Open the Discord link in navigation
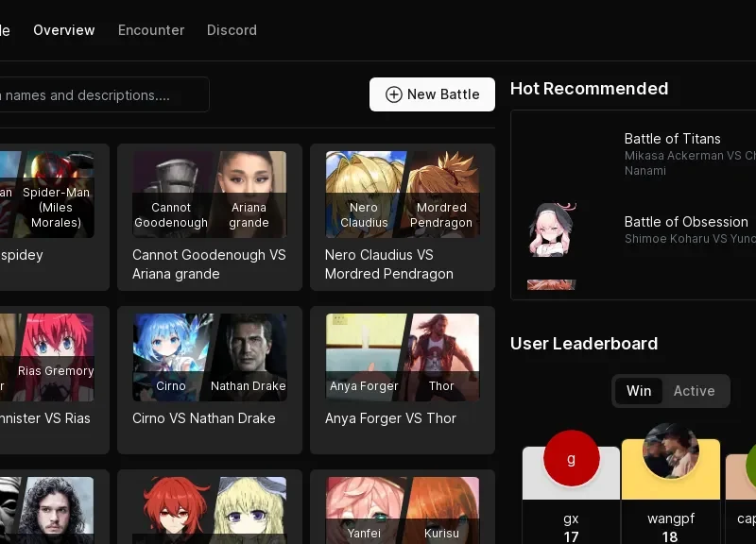 (x=232, y=30)
